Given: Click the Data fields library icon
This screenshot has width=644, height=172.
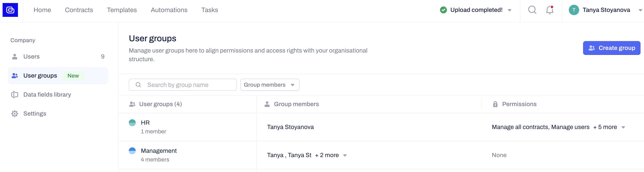Looking at the screenshot, I should pos(15,95).
